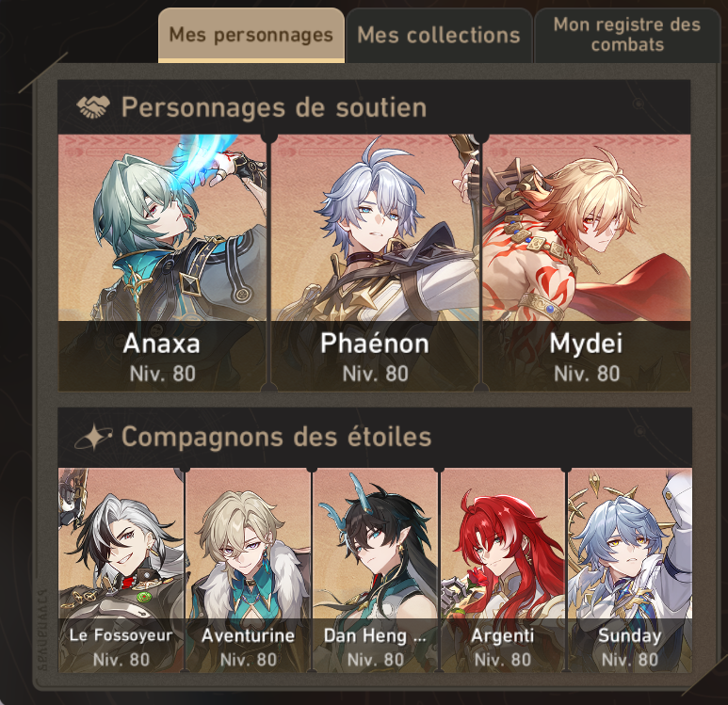
Task: Click the Anaxa name label
Action: [x=162, y=344]
